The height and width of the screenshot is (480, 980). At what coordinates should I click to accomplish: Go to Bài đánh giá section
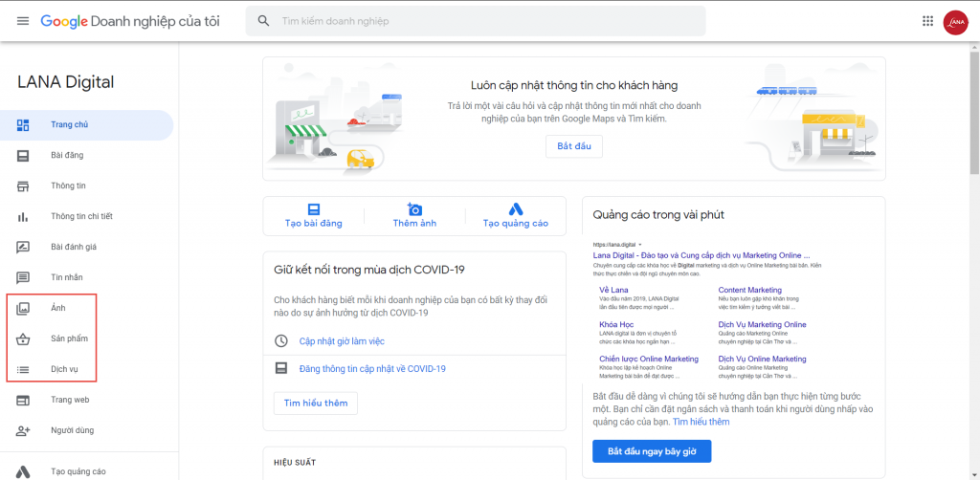pos(74,247)
